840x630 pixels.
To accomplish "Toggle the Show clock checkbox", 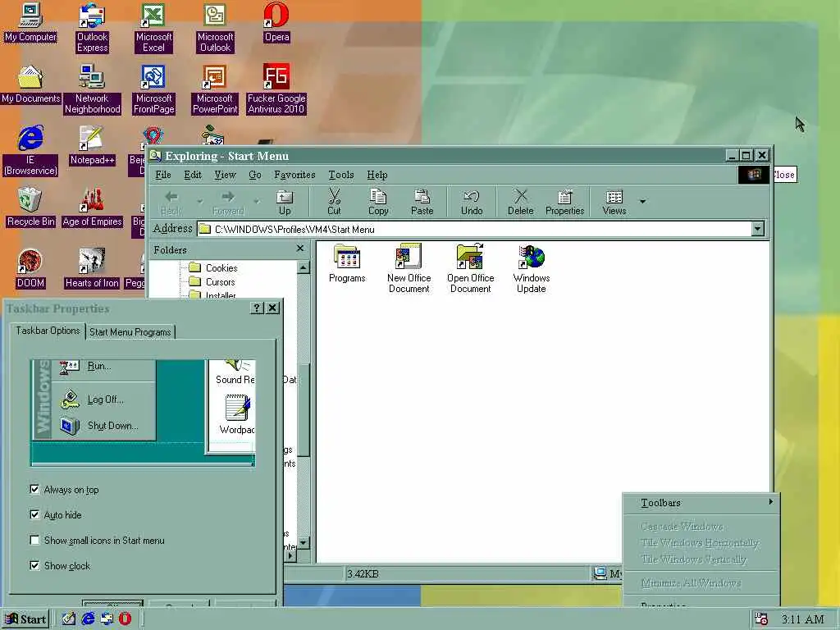I will [x=34, y=566].
